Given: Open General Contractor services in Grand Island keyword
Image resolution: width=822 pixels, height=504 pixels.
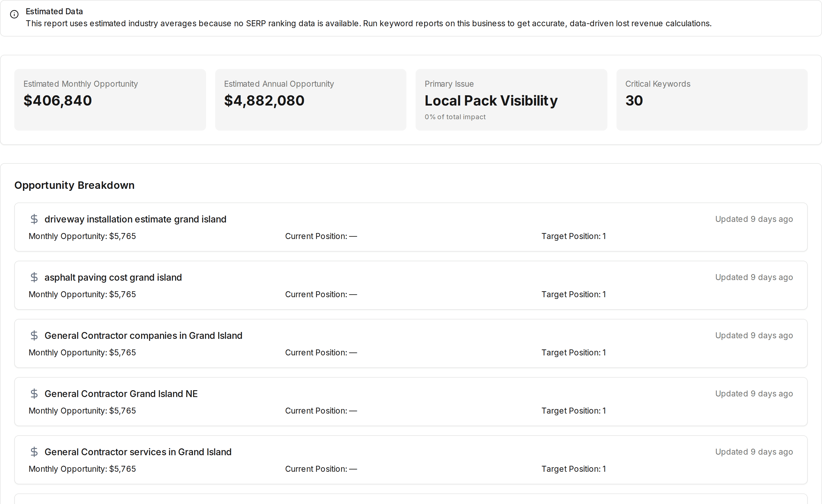Looking at the screenshot, I should pyautogui.click(x=138, y=452).
